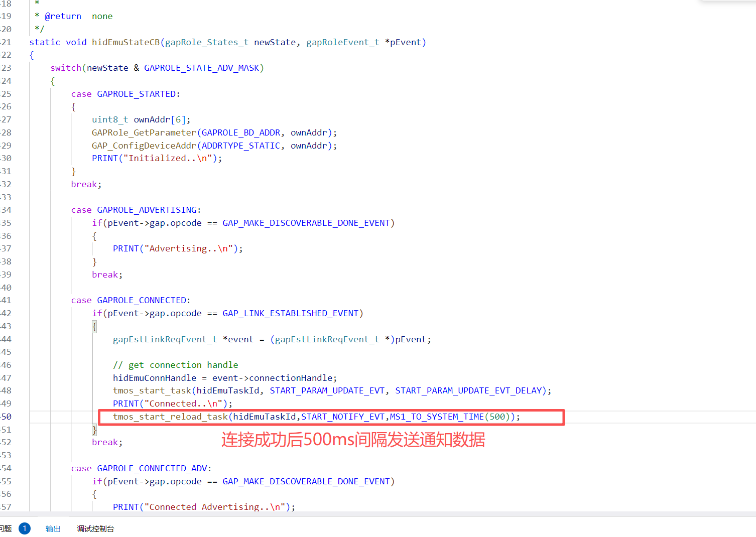Click the line 'switch(newState & GAPROLE_STATE_ADV_MASK)'
The height and width of the screenshot is (537, 756).
[x=157, y=68]
